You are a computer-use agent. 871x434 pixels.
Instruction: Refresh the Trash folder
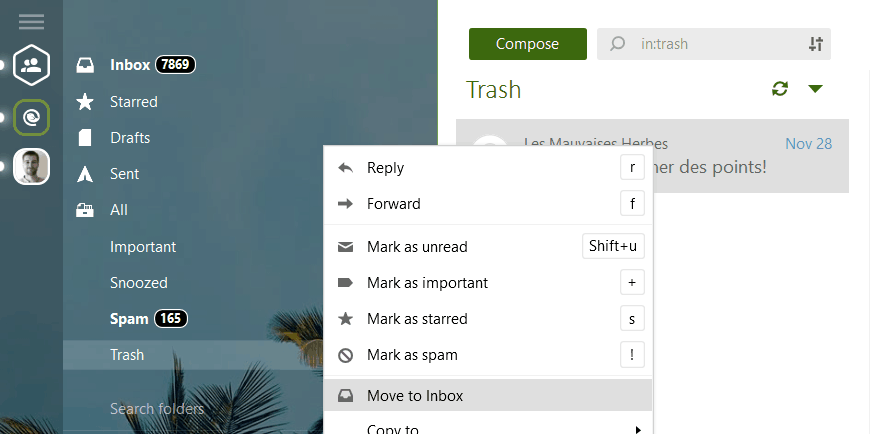tap(780, 89)
